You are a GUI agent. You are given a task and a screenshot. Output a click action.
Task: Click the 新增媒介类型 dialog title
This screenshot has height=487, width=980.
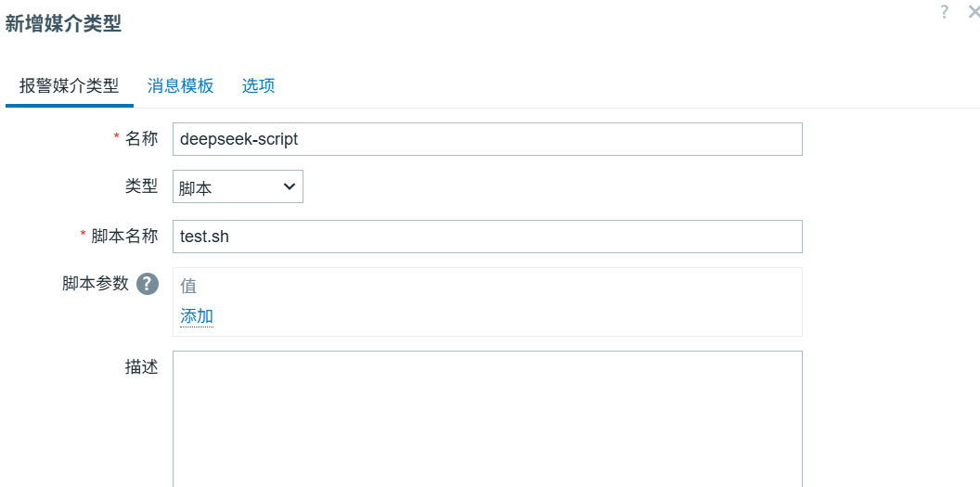tap(63, 25)
